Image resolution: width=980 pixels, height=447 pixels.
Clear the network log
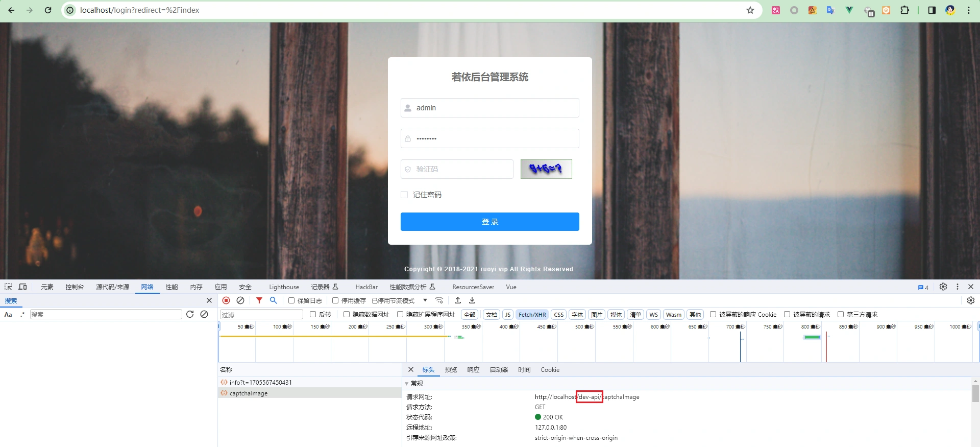[x=240, y=300]
